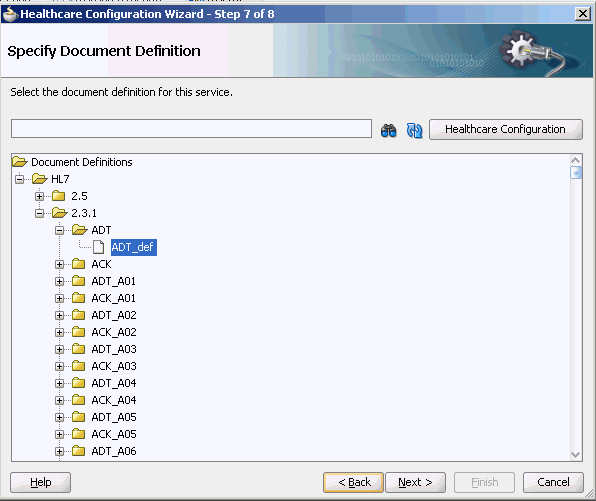Click the Document Definitions root folder icon
The height and width of the screenshot is (501, 596).
(x=20, y=162)
